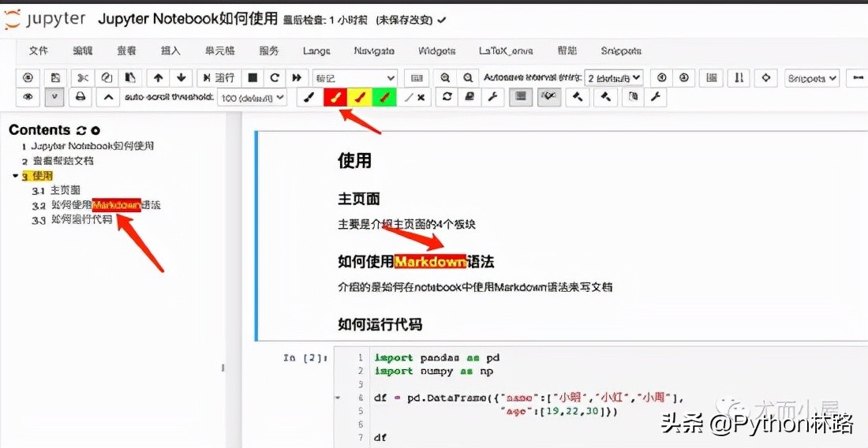Open the 编辑 menu

83,50
